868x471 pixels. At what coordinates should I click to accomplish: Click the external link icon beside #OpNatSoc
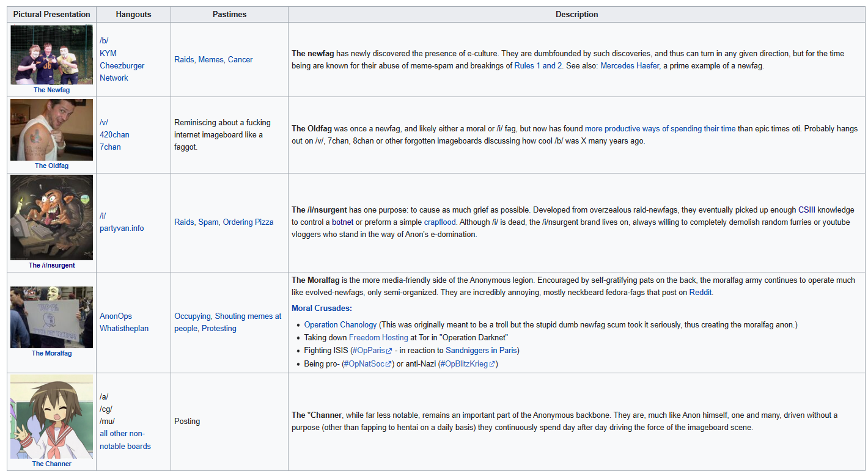click(x=388, y=365)
